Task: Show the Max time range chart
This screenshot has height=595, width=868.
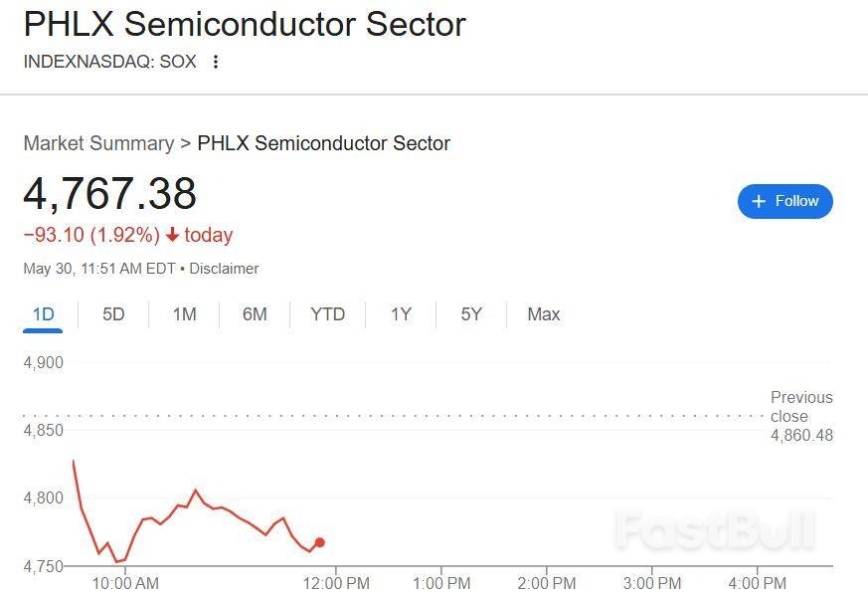Action: 543,314
